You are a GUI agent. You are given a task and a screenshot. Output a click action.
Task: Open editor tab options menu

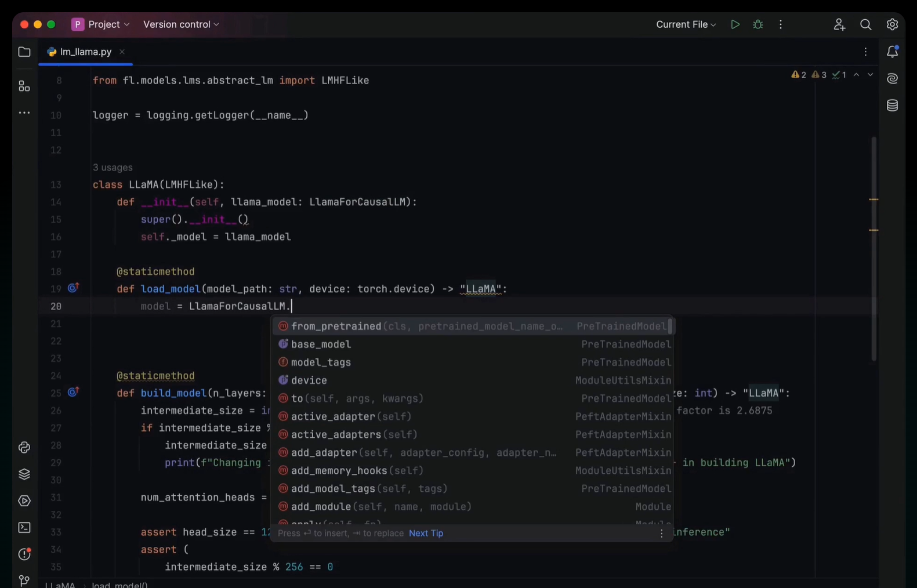pos(866,52)
